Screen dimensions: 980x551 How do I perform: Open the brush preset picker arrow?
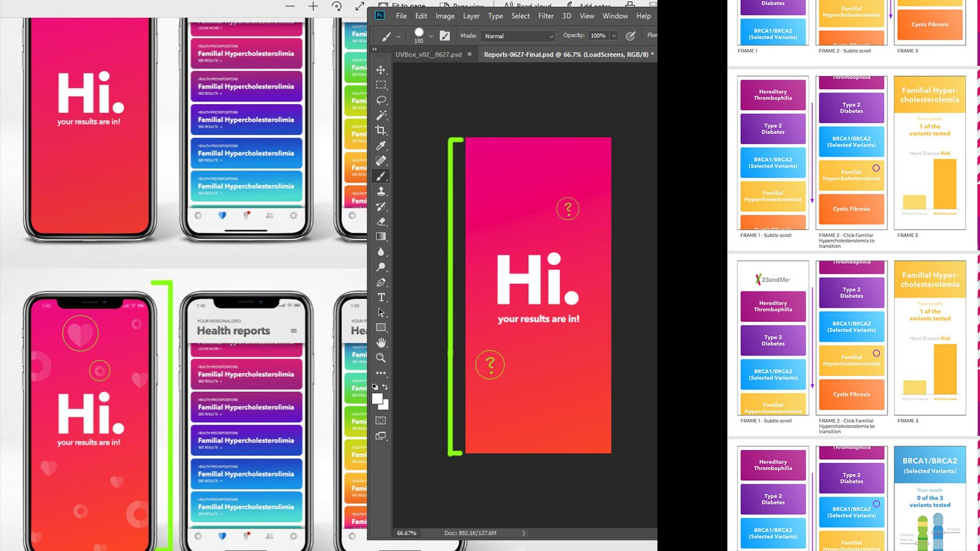431,36
